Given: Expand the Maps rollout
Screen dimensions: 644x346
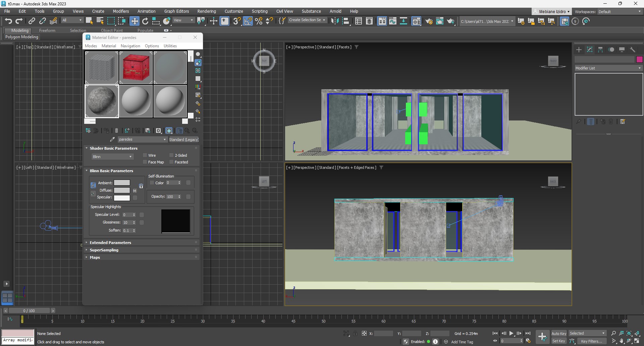Looking at the screenshot, I should click(x=95, y=257).
